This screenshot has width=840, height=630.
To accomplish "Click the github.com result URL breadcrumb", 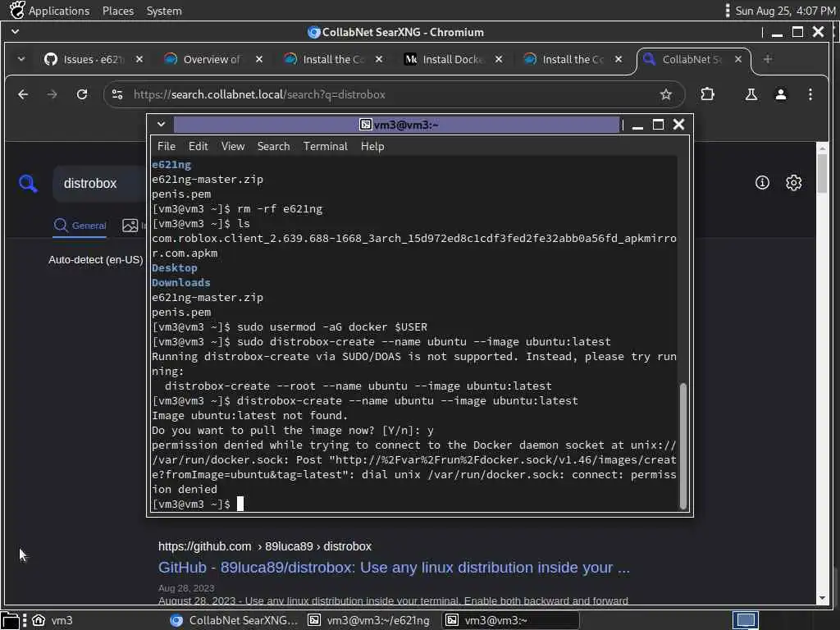I will (x=265, y=546).
